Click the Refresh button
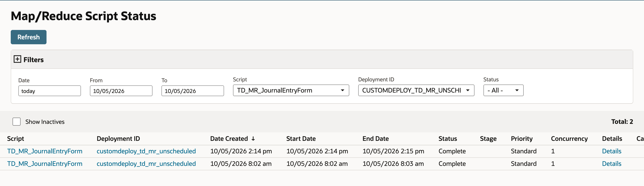 coord(28,37)
